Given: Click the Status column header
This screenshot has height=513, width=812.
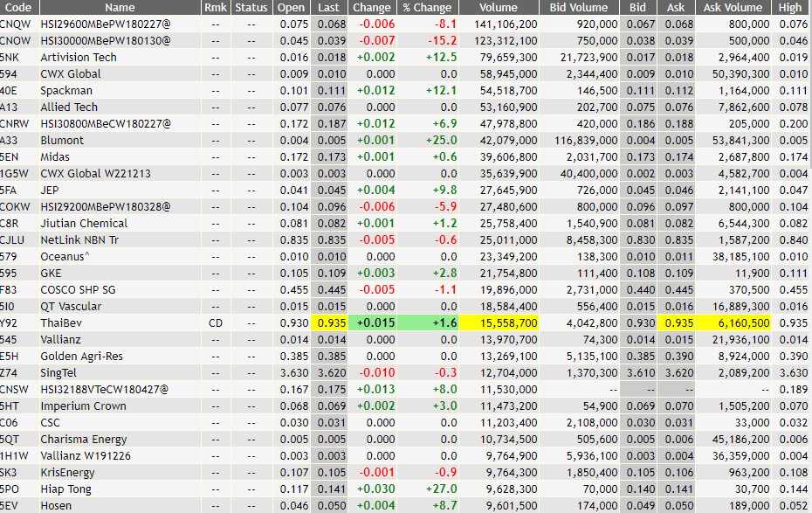Looking at the screenshot, I should pyautogui.click(x=251, y=7).
